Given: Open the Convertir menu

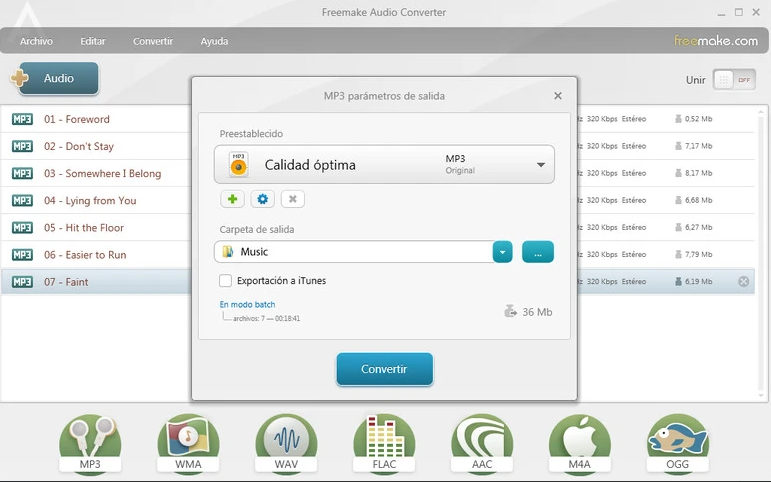Looking at the screenshot, I should coord(152,41).
